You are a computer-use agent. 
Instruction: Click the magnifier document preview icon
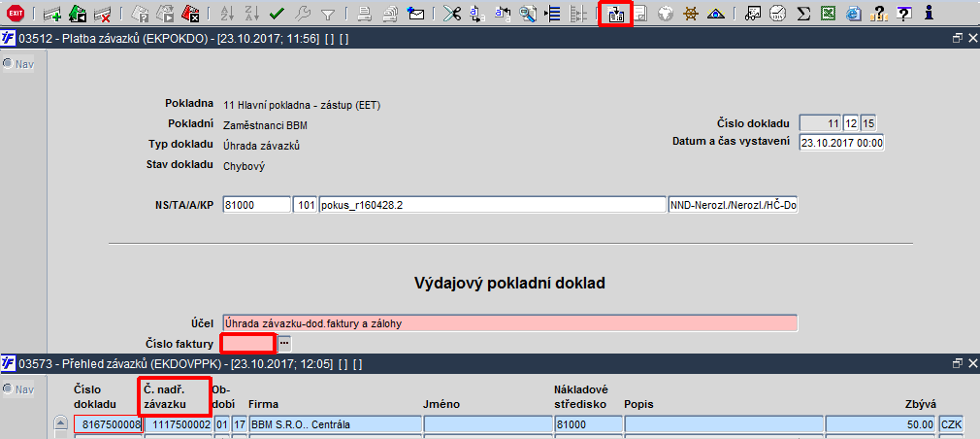pyautogui.click(x=528, y=14)
